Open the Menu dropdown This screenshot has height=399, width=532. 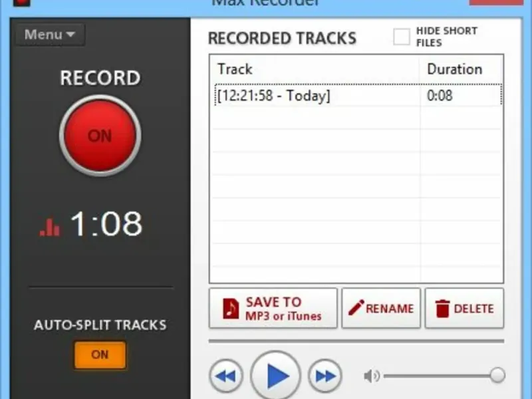51,35
